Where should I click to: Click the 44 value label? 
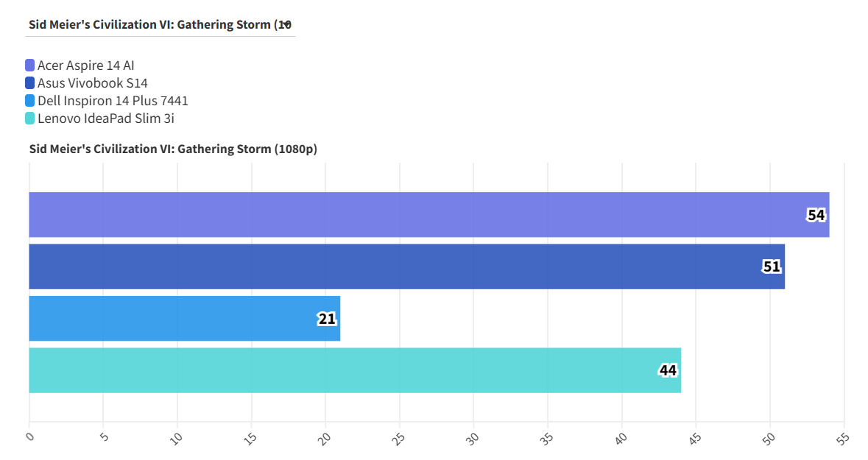coord(668,370)
